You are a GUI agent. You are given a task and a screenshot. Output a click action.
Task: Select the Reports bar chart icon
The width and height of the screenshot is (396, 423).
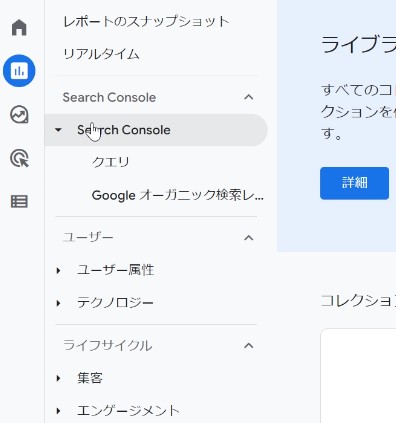coord(19,71)
